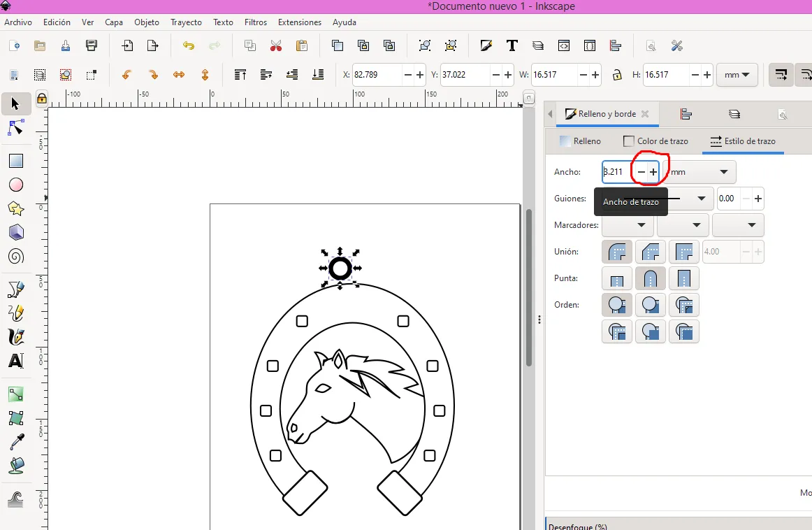This screenshot has height=530, width=812.
Task: Increase stroke width with plus button
Action: pos(653,172)
